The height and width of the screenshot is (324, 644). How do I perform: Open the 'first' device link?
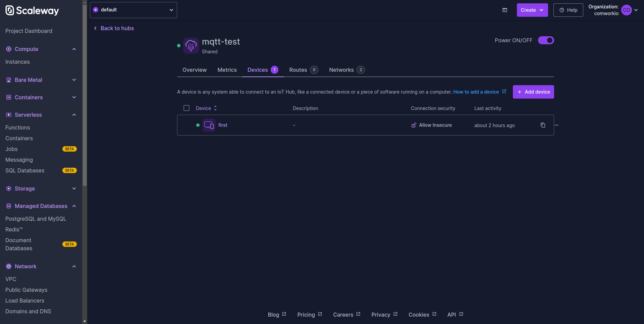tap(223, 125)
